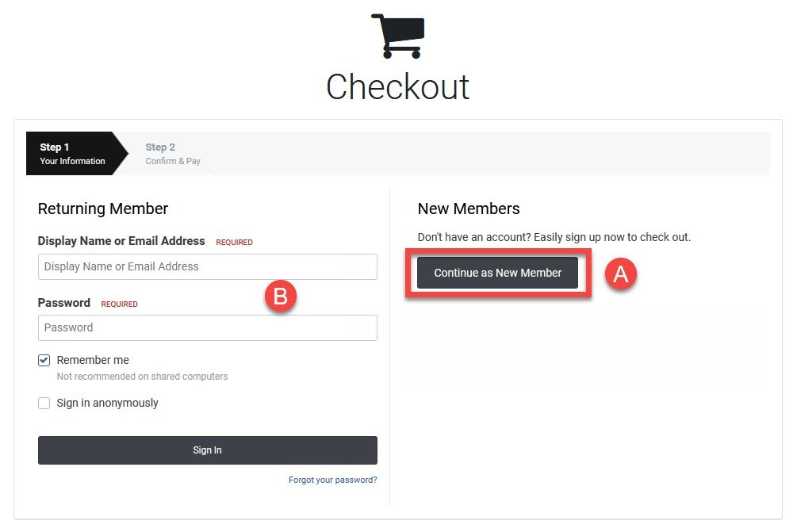Click the shopping cart icon
Screen dimensions: 797x532
(x=398, y=36)
